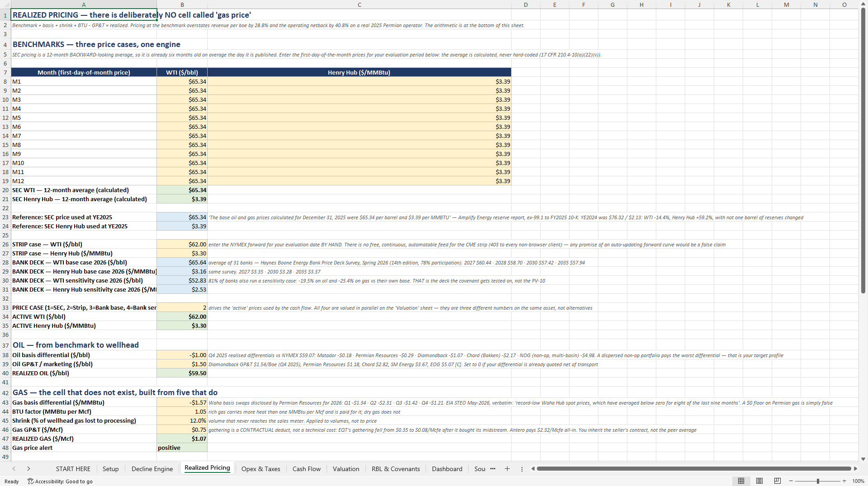Select Shrink 12.0% input cell
This screenshot has height=486, width=868.
pos(182,420)
